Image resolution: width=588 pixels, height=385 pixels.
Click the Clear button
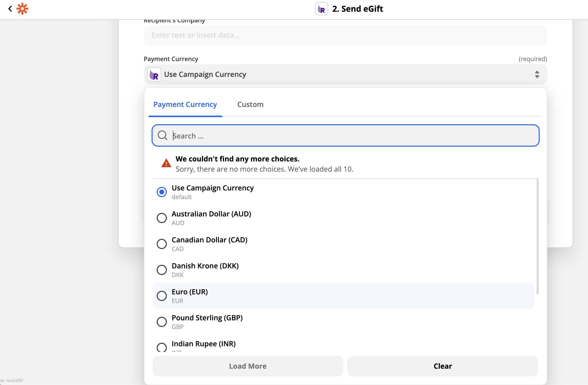pyautogui.click(x=443, y=366)
